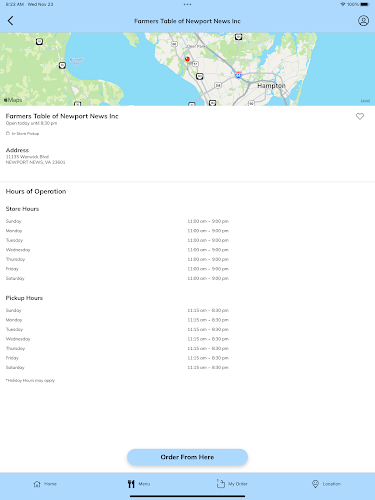Switch to the Menu tab

click(139, 484)
